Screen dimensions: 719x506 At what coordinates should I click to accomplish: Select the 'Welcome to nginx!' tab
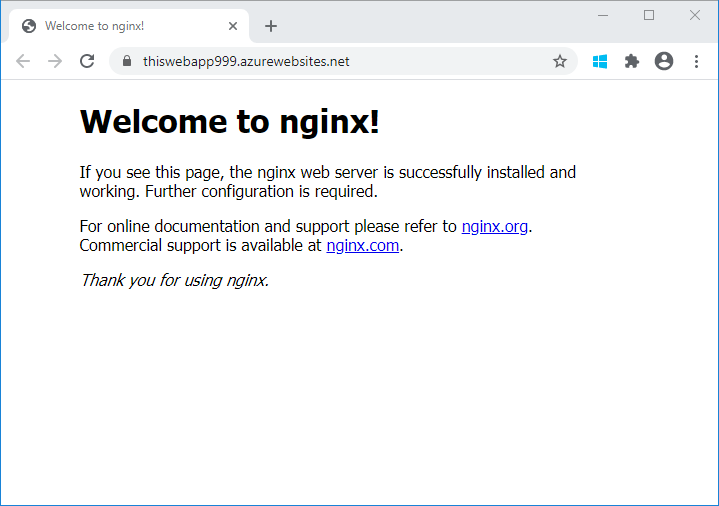point(128,26)
